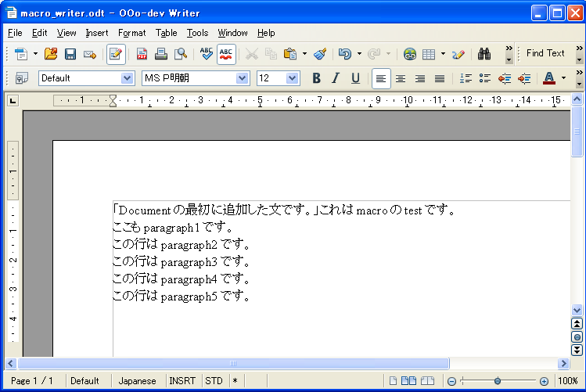
Task: Click the zoom slider handle
Action: point(498,381)
